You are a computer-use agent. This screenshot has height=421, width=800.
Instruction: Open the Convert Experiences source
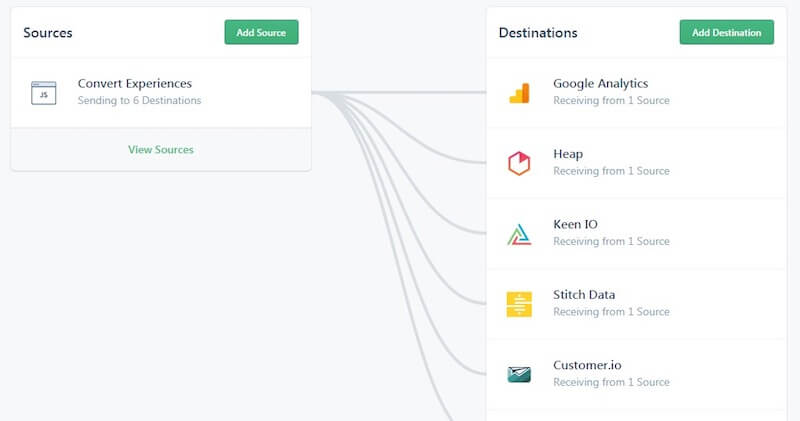135,84
